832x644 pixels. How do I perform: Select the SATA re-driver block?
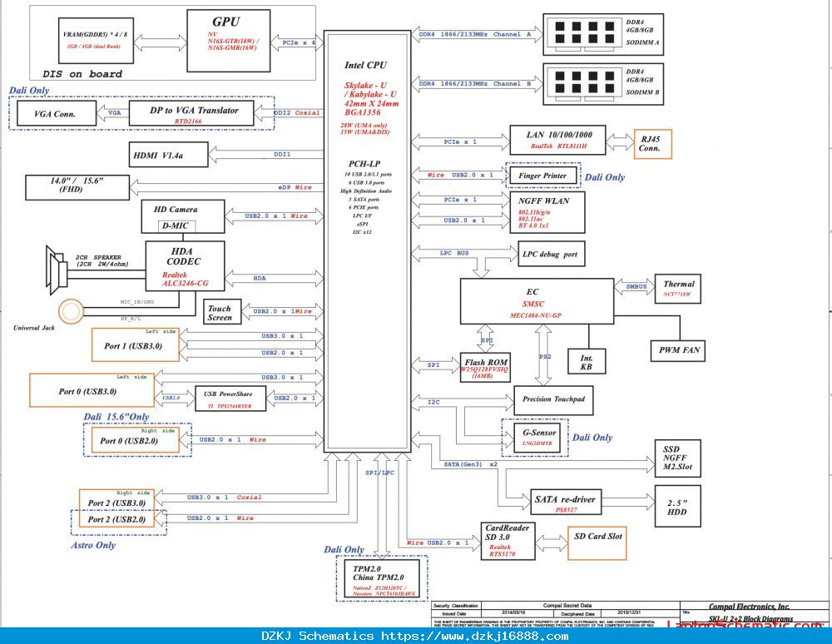tap(566, 502)
